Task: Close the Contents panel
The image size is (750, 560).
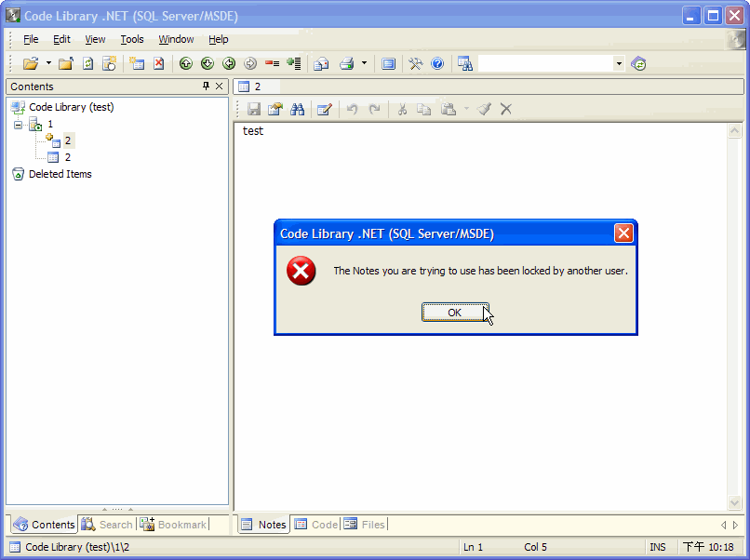Action: pos(219,87)
